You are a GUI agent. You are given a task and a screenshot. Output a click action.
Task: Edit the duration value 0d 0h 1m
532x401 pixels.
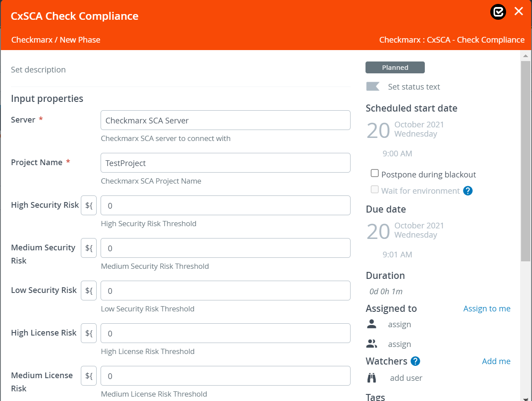tap(386, 291)
